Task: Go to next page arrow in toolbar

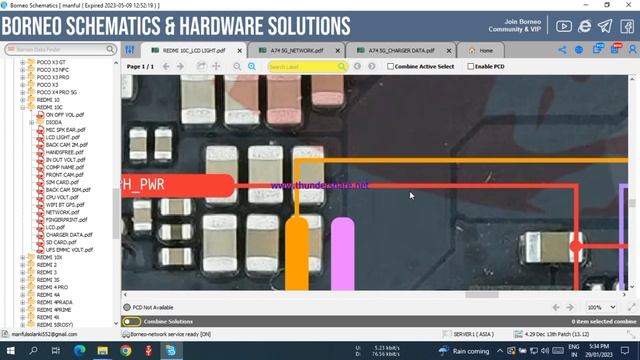Action: pyautogui.click(x=180, y=67)
